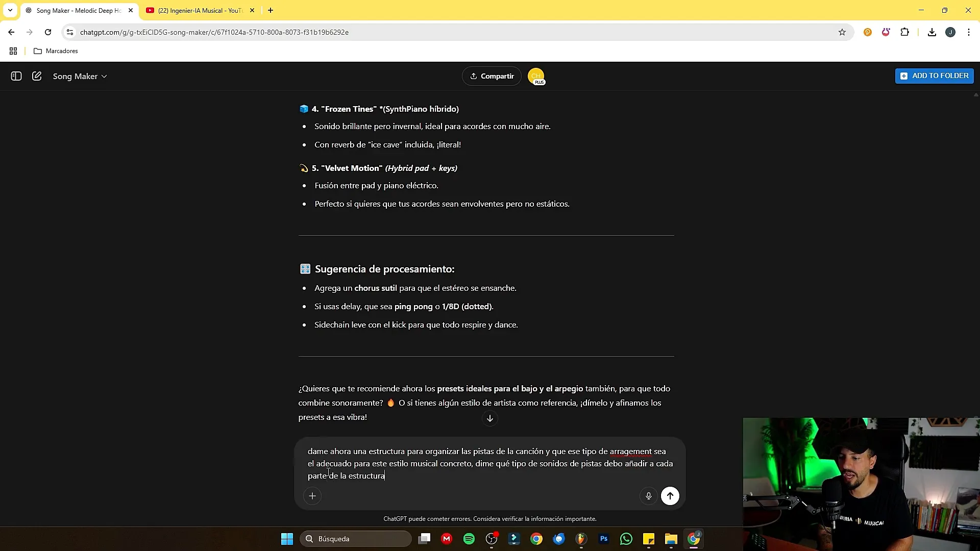Close the YouTube browser tab
Viewport: 980px width, 551px height.
click(252, 10)
